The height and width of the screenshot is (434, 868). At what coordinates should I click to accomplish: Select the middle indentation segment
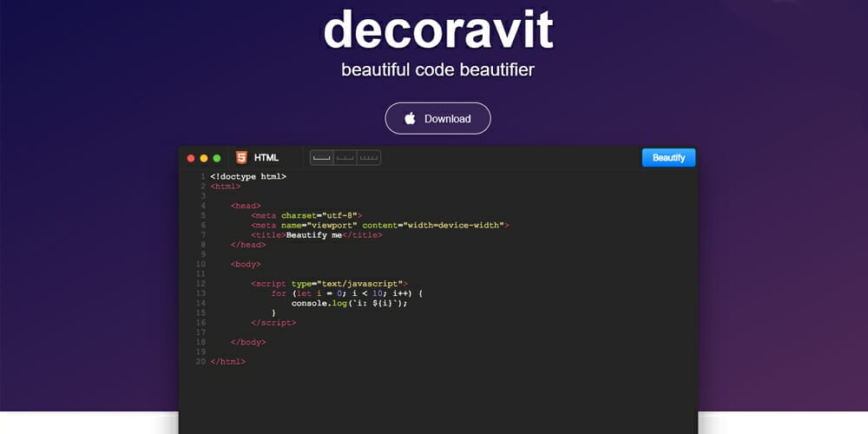tap(345, 158)
